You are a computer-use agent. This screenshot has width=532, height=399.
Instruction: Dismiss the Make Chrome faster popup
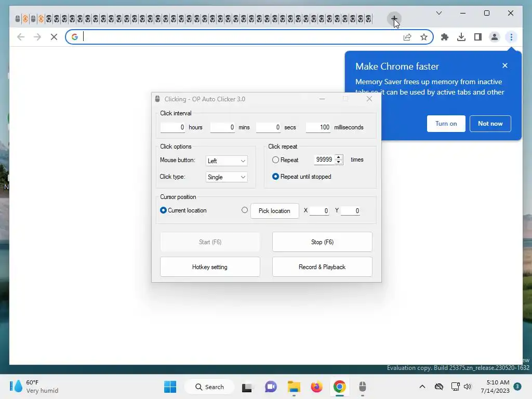pyautogui.click(x=505, y=66)
